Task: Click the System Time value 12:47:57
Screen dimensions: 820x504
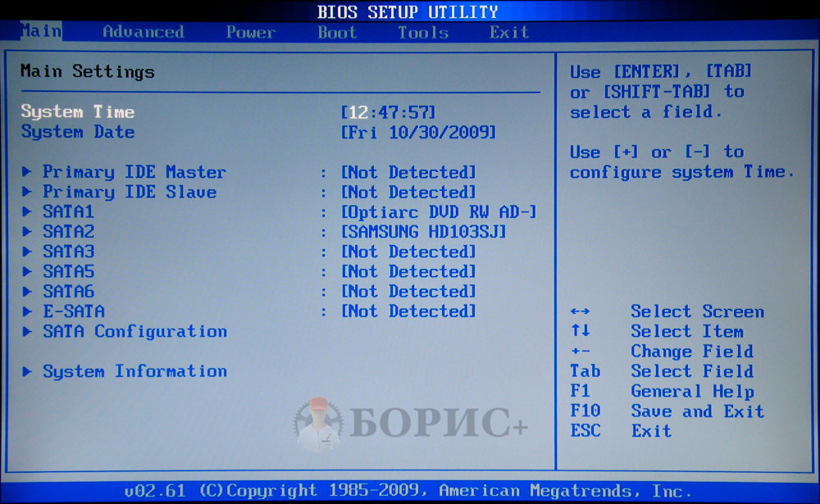Action: (x=388, y=112)
